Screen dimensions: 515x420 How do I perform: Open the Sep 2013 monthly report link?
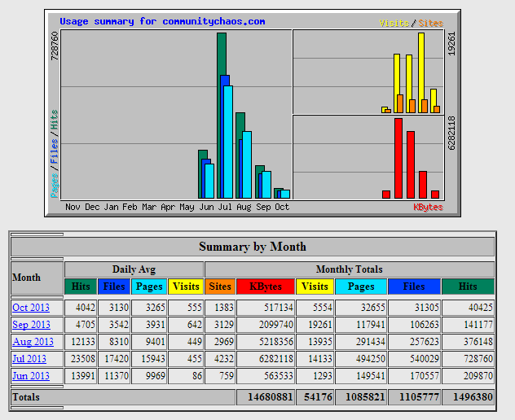[x=31, y=325]
